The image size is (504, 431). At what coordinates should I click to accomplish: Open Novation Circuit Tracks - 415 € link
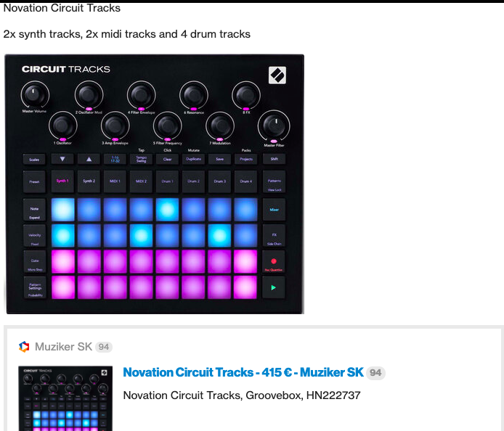coord(243,372)
